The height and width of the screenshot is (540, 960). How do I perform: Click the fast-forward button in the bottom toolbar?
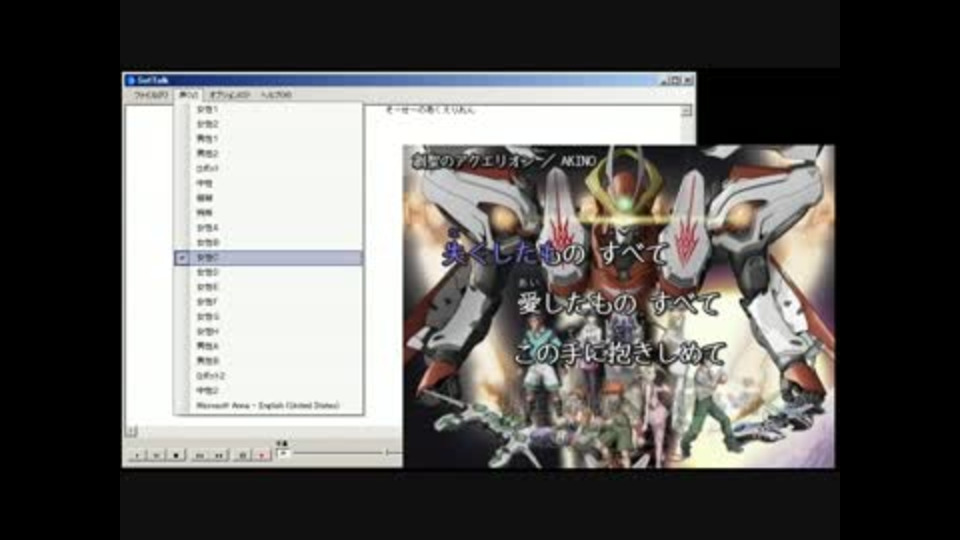pos(220,455)
